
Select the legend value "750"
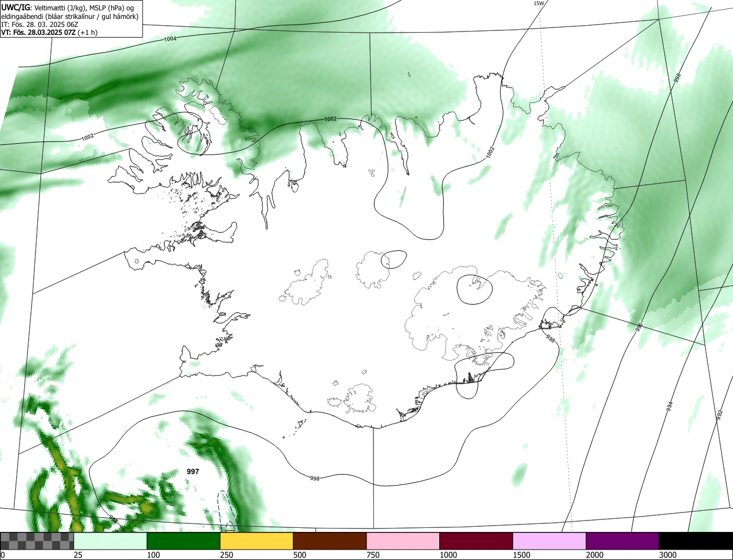click(x=373, y=555)
